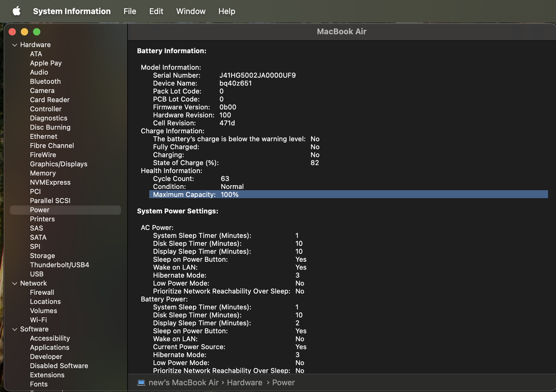The height and width of the screenshot is (392, 556).
Task: Click the MacBook Air window title
Action: 342,31
